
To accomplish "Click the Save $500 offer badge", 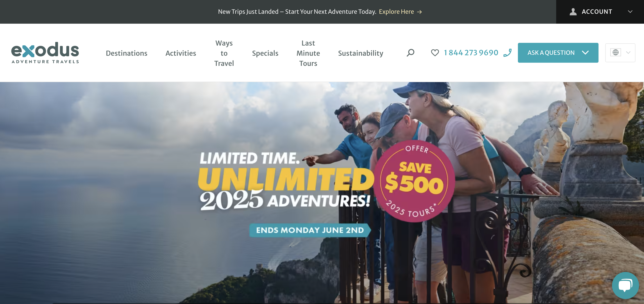I will click(414, 181).
